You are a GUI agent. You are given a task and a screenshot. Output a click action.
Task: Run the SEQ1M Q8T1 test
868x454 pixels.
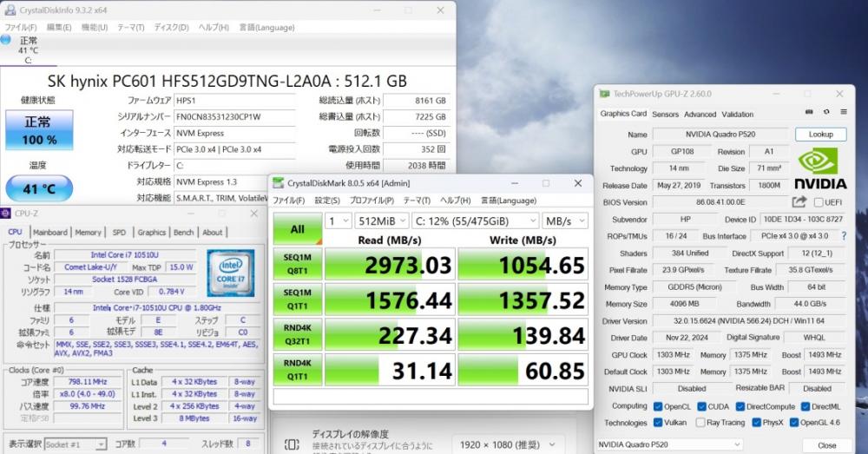click(297, 264)
